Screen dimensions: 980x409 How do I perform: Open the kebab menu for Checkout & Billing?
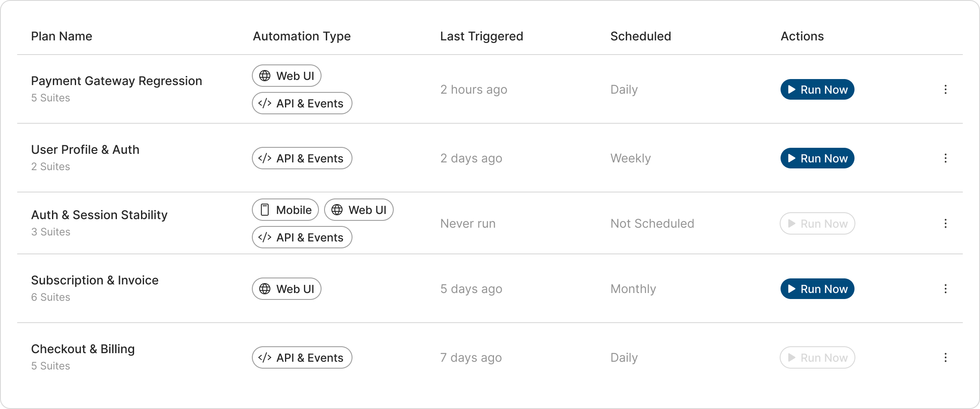(x=945, y=357)
